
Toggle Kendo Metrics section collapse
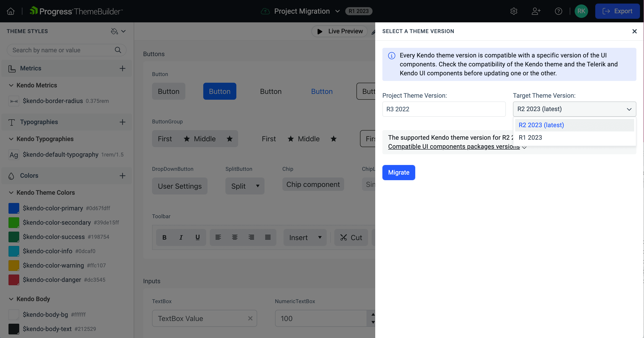[x=11, y=85]
